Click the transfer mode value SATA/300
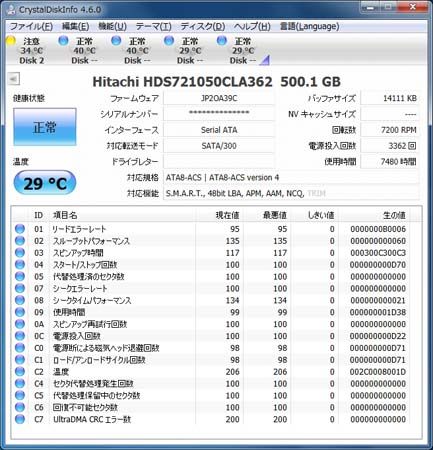 (x=219, y=146)
